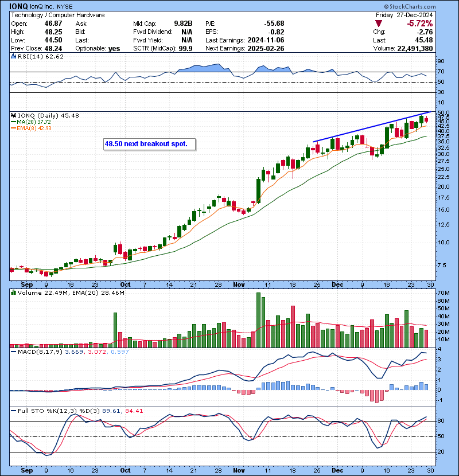Click the Volume value 22,491,380

tap(415, 49)
